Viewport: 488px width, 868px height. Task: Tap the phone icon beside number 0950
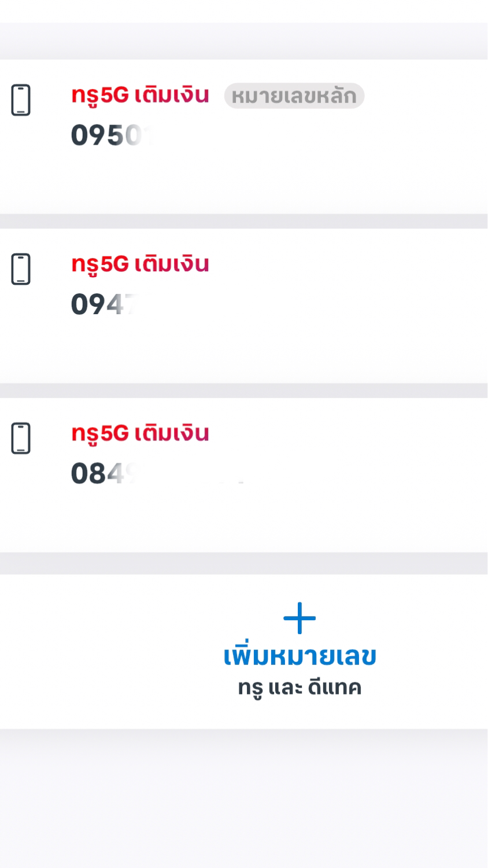click(21, 100)
